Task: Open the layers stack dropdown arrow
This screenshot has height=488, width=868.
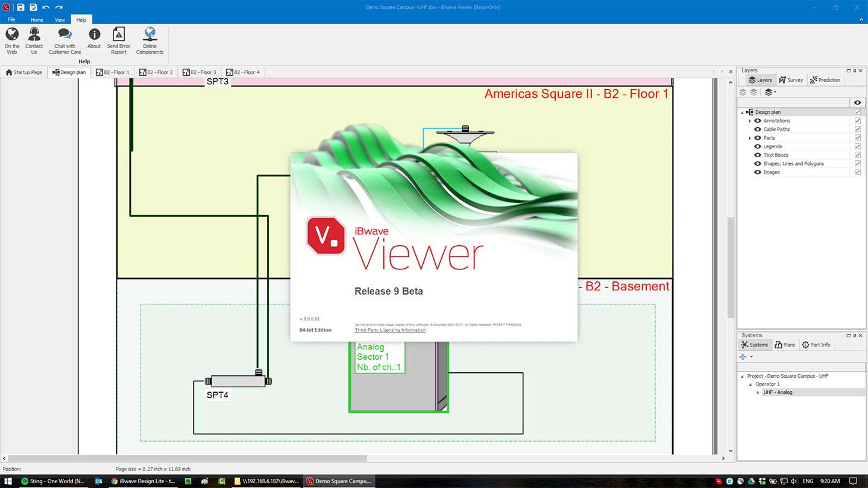Action: coord(775,92)
